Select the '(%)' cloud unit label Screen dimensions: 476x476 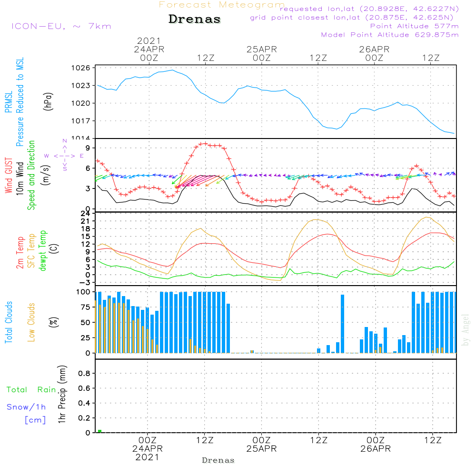click(53, 322)
